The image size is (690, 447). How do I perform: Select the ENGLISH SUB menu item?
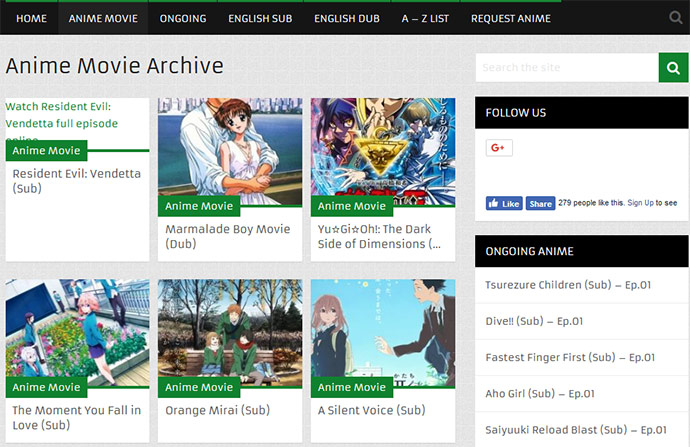[260, 18]
